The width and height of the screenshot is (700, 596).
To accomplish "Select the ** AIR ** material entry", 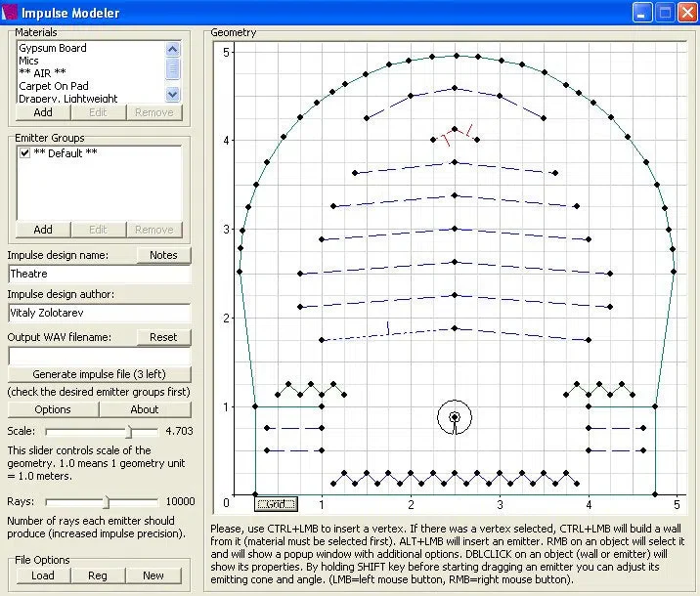I will tap(42, 72).
